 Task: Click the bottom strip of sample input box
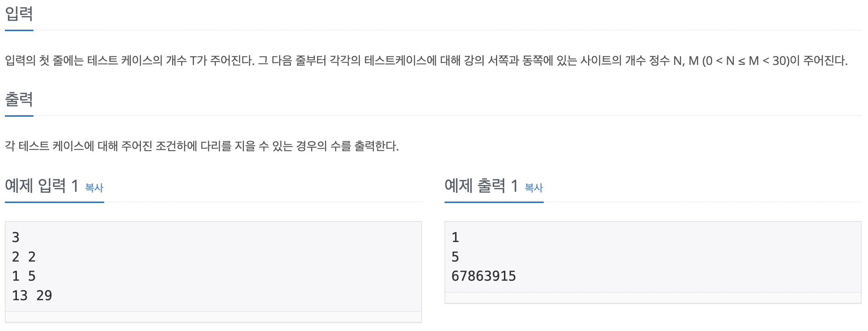point(213,317)
